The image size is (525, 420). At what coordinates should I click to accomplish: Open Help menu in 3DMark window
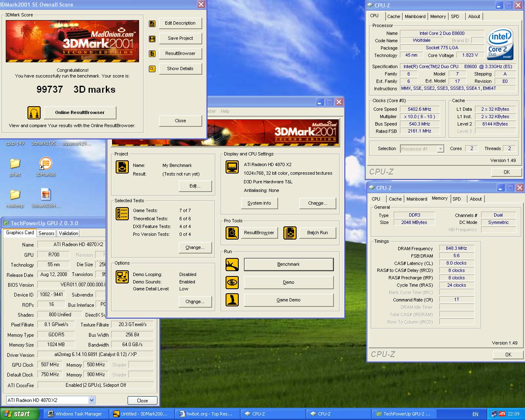click(225, 111)
